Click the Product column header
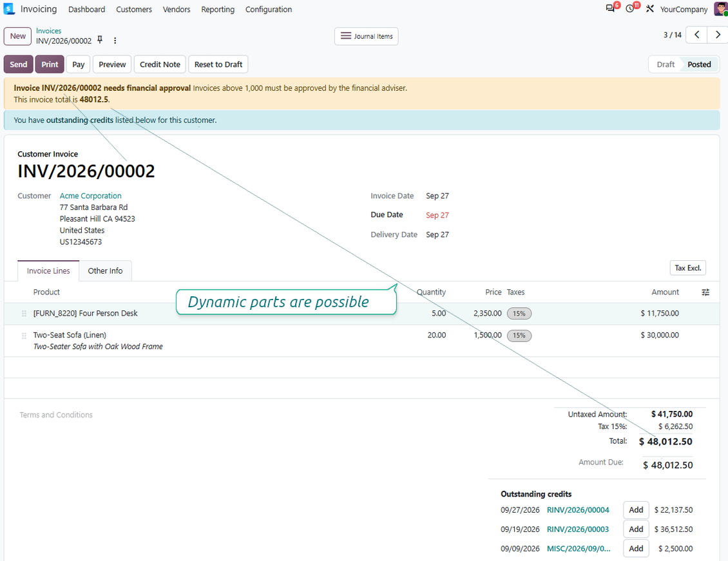The height and width of the screenshot is (561, 728). 46,292
